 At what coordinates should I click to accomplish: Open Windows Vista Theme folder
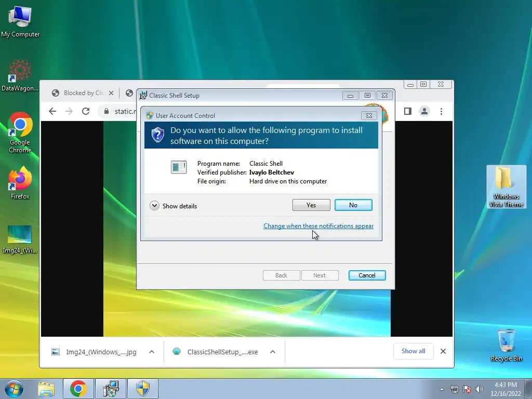coord(506,187)
